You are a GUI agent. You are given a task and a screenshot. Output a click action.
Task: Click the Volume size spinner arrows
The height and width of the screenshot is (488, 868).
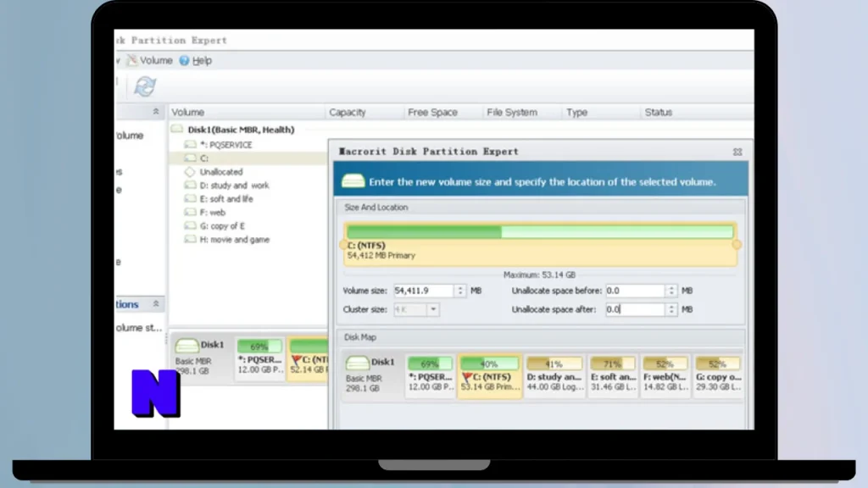[x=460, y=291]
